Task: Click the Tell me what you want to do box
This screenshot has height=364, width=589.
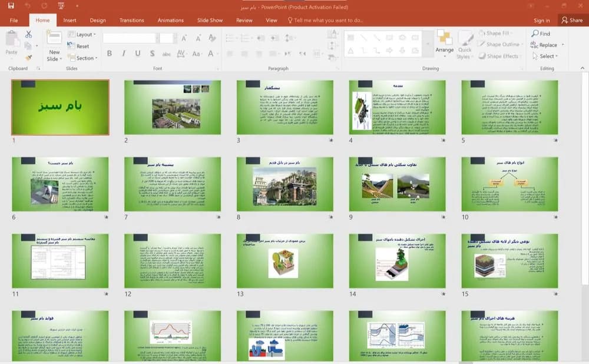Action: pos(325,20)
